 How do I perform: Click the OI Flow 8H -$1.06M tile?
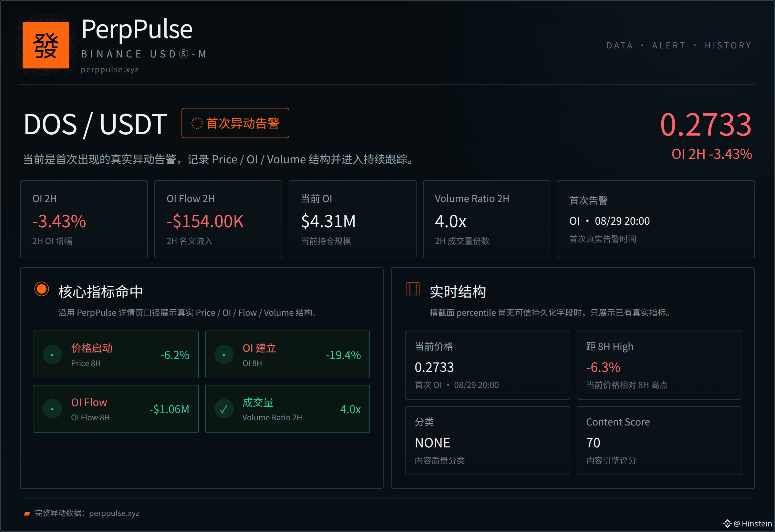[116, 409]
